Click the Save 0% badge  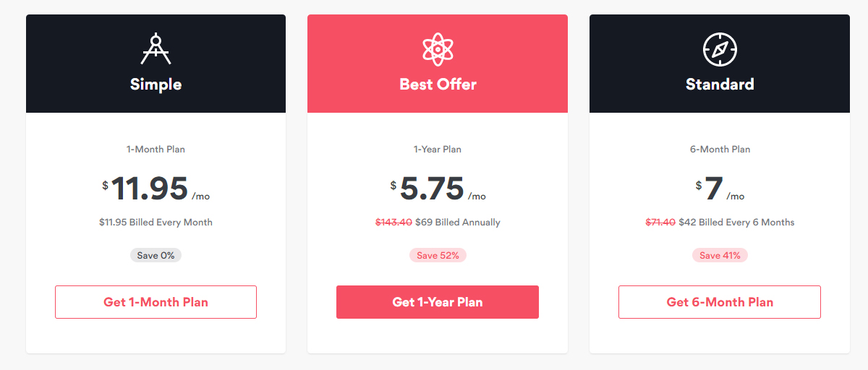point(156,255)
